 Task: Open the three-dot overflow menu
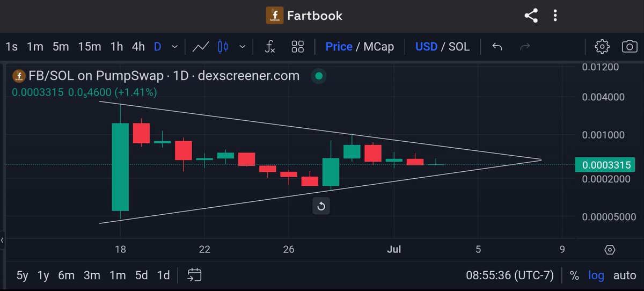coord(555,16)
